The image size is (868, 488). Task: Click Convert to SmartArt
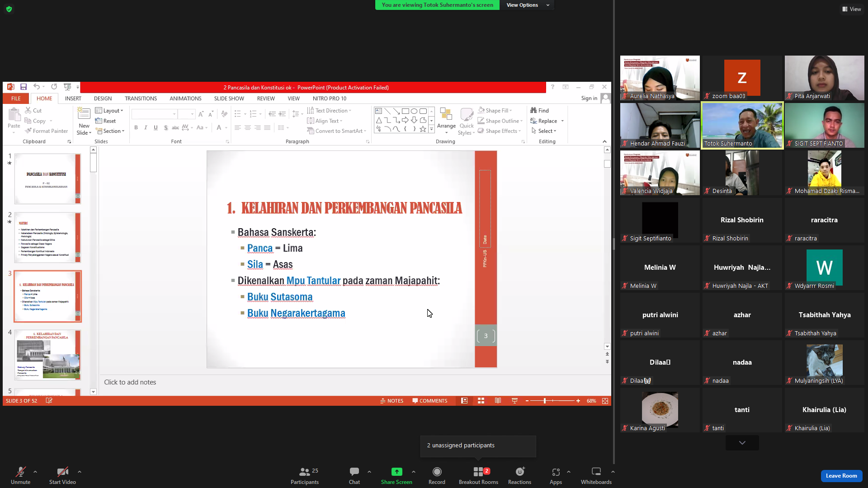[336, 131]
